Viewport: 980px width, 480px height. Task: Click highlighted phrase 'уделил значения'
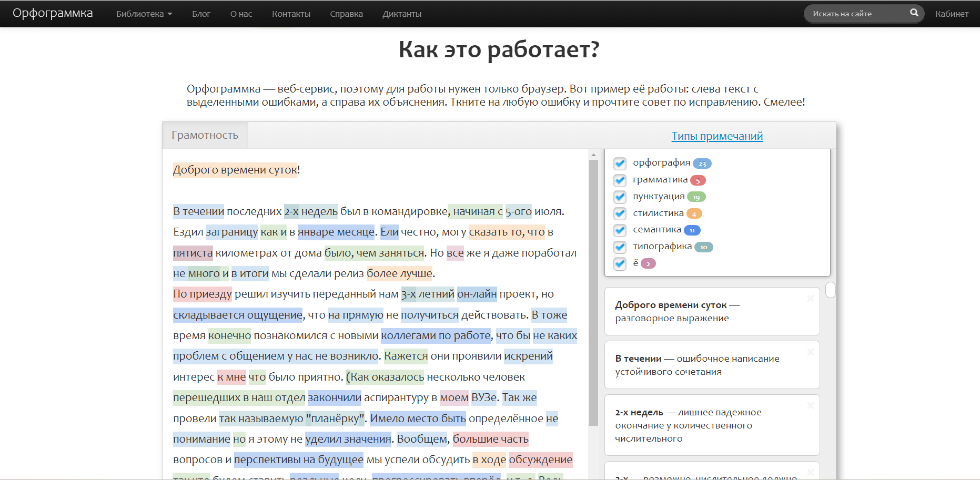coord(348,439)
